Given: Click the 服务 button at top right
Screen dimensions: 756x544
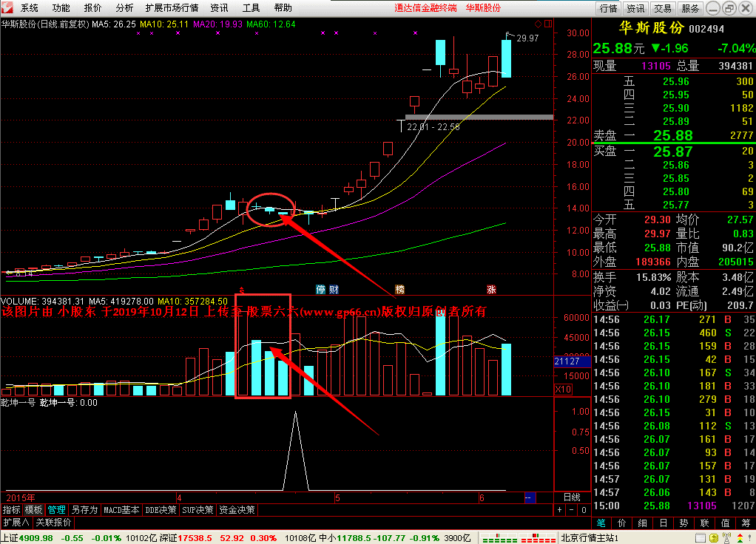Looking at the screenshot, I should coord(690,8).
